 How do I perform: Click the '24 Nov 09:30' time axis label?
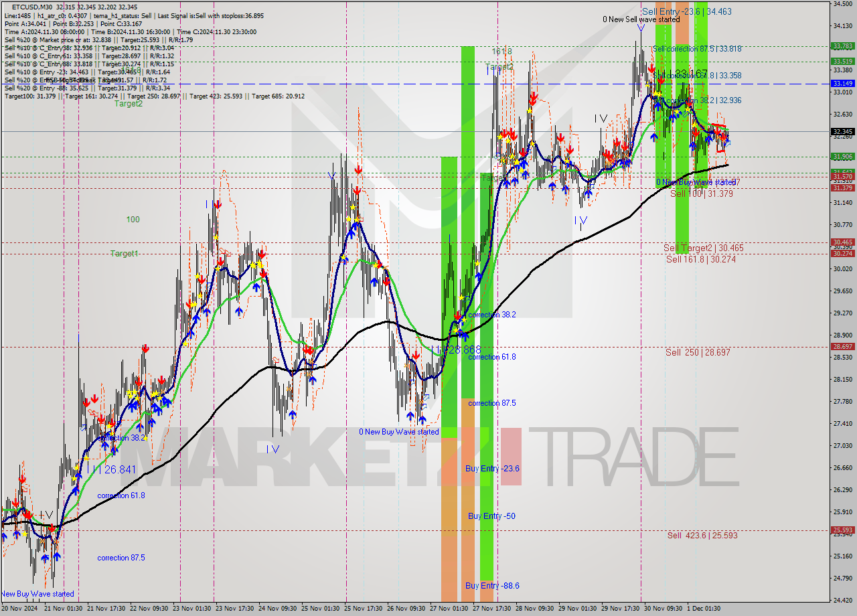[278, 609]
